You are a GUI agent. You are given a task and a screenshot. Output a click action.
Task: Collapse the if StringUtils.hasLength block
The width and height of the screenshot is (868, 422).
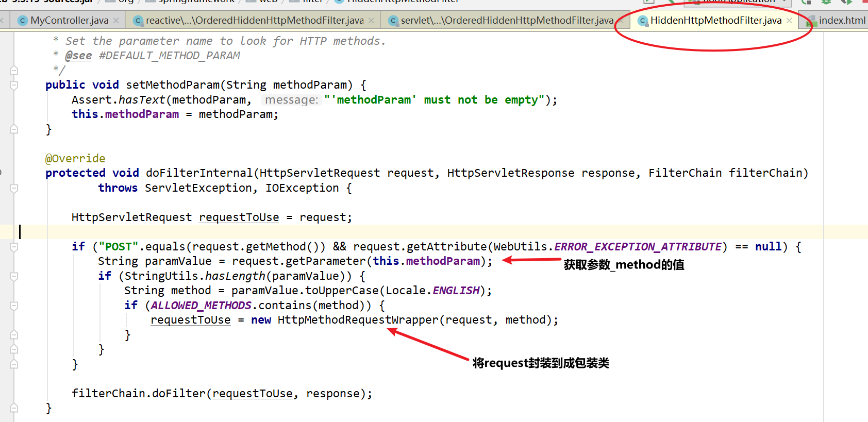[14, 276]
